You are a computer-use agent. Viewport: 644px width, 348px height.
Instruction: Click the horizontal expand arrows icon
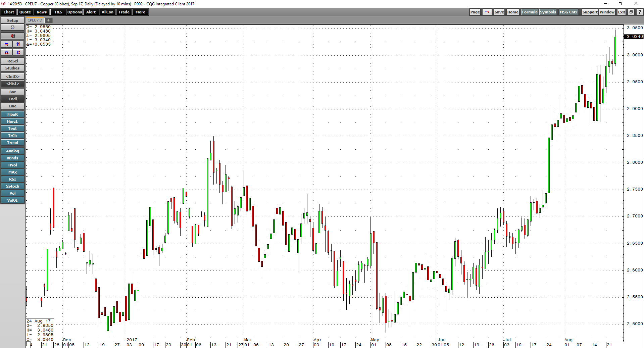[x=7, y=44]
